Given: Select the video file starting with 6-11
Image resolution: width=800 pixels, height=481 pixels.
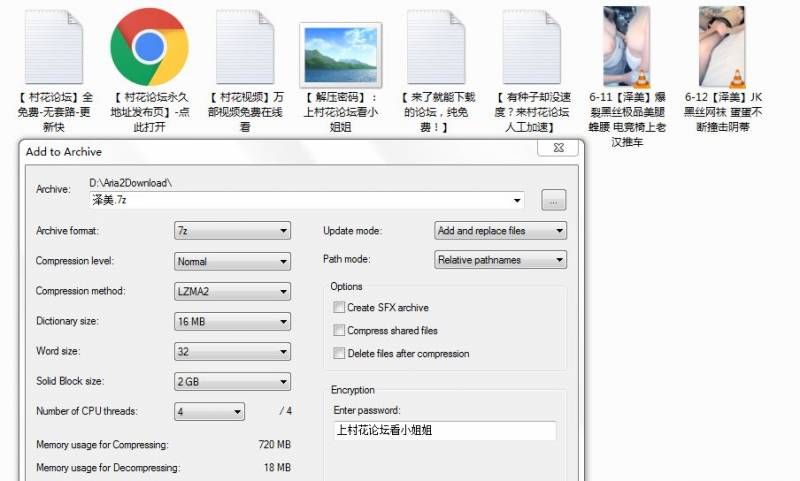Looking at the screenshot, I should click(626, 46).
